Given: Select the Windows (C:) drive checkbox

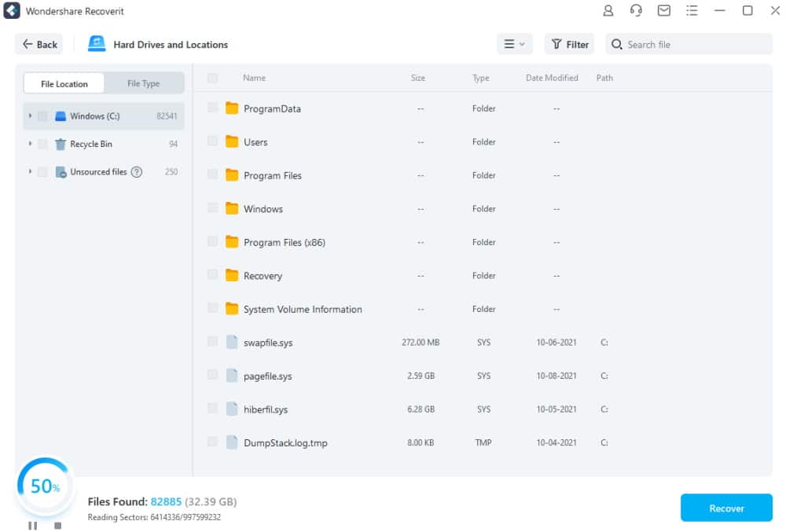Looking at the screenshot, I should click(x=43, y=115).
